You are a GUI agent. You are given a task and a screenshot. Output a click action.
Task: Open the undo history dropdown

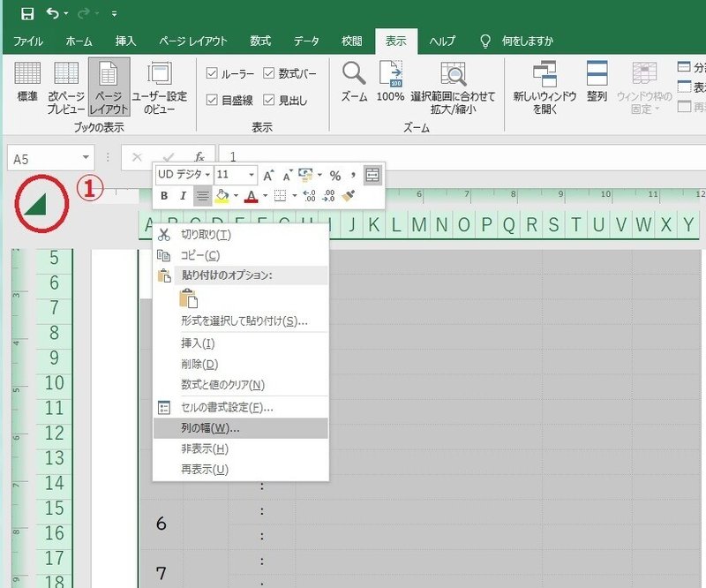point(65,14)
